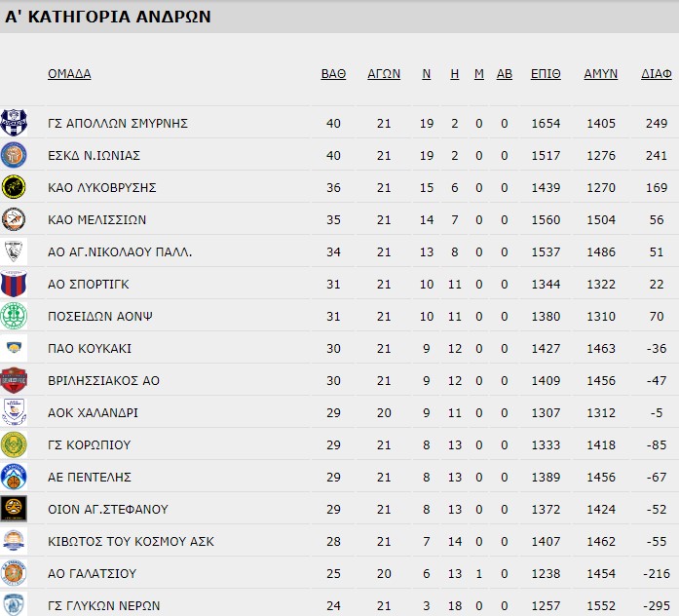This screenshot has height=616, width=679.
Task: Click the ΚΑΟ ΜΕΛΙΣΣΙΩΝ team logo
Action: (15, 219)
